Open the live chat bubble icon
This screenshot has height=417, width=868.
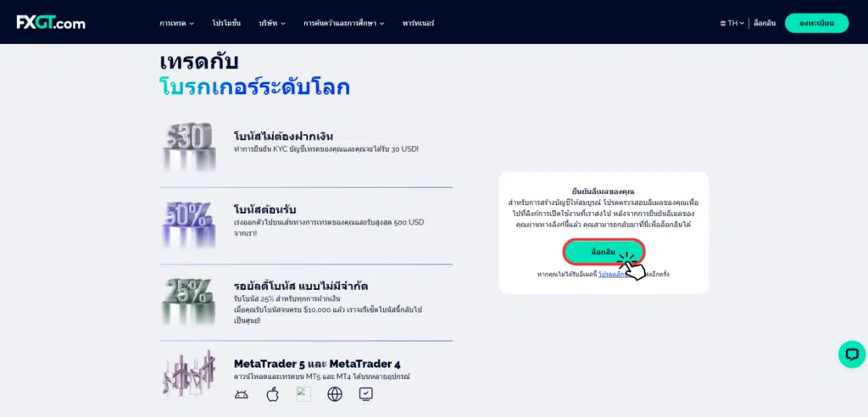click(851, 354)
